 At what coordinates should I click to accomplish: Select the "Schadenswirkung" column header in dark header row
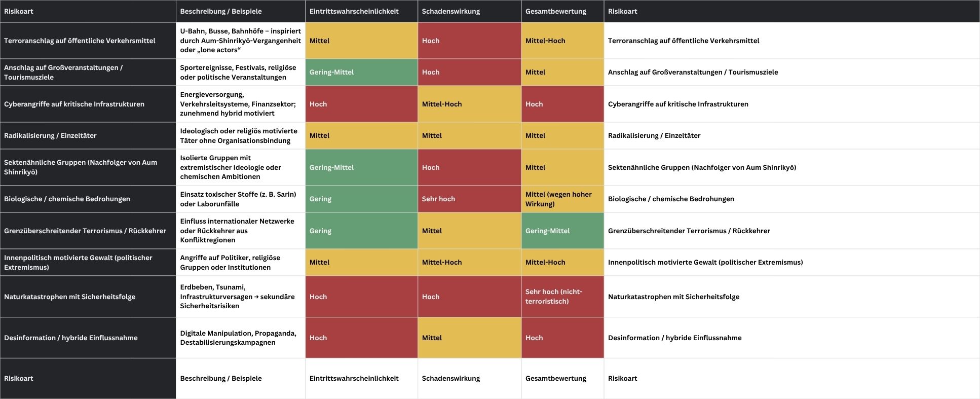click(450, 11)
